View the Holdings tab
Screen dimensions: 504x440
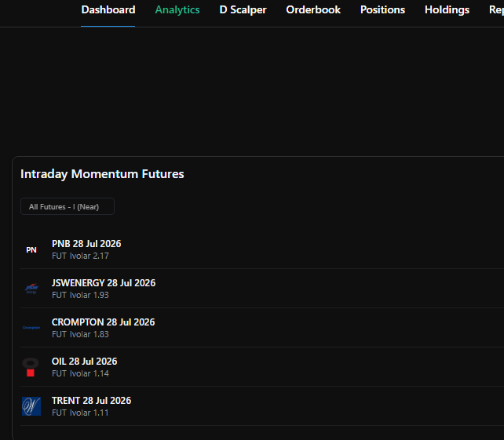click(x=447, y=10)
